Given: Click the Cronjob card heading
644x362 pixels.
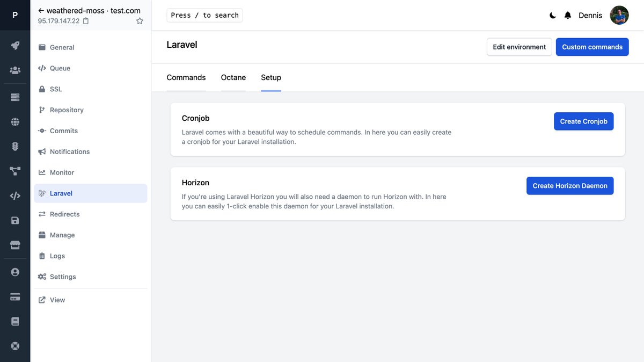Looking at the screenshot, I should pyautogui.click(x=196, y=118).
